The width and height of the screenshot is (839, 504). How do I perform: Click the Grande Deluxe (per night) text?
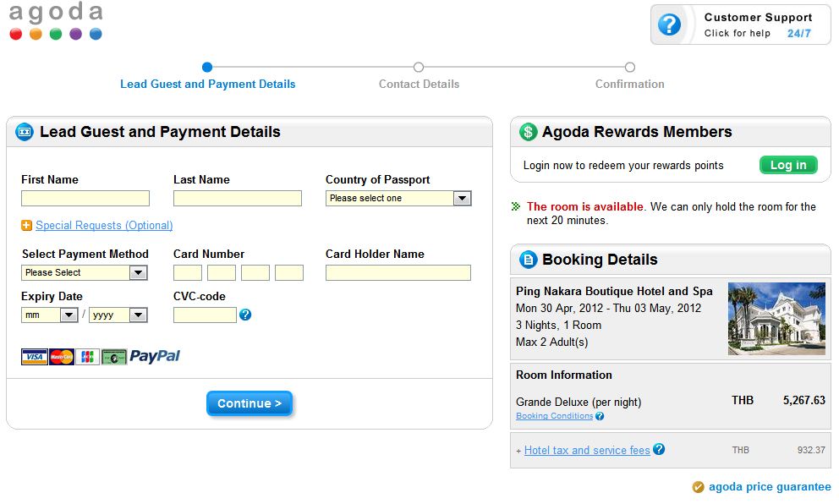coord(579,402)
